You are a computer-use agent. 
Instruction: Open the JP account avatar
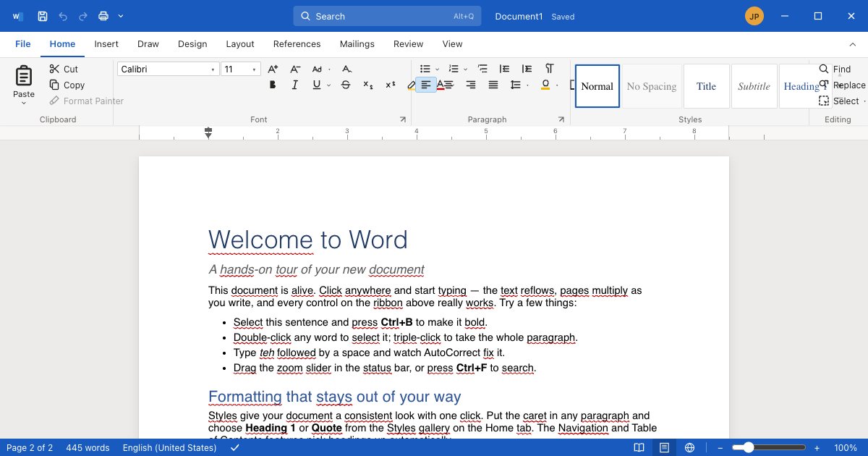tap(754, 16)
